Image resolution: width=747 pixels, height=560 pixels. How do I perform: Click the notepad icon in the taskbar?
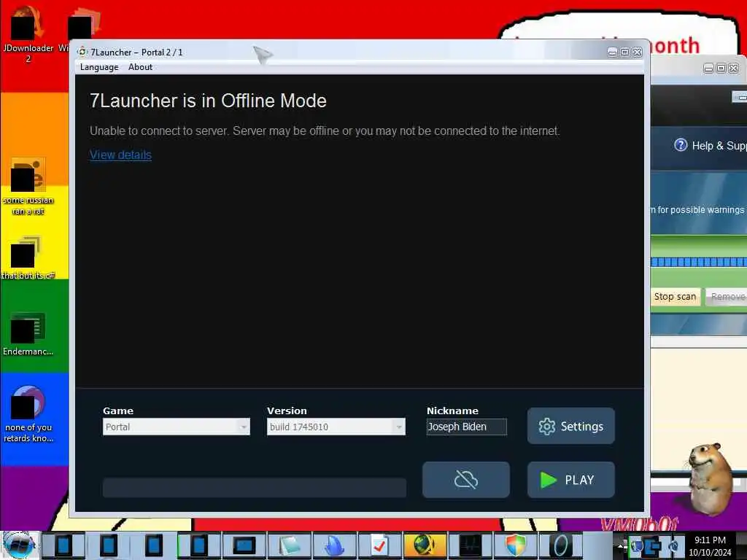click(x=290, y=545)
